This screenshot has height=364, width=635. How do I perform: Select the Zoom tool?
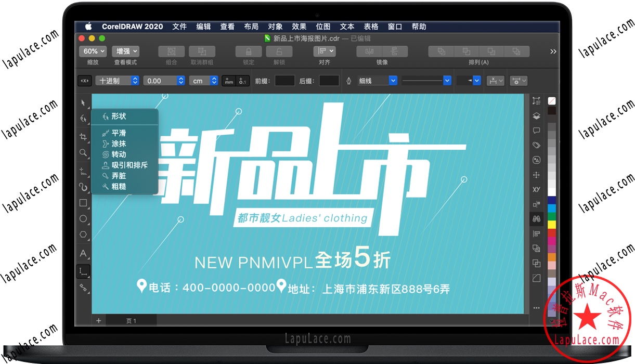tap(83, 153)
